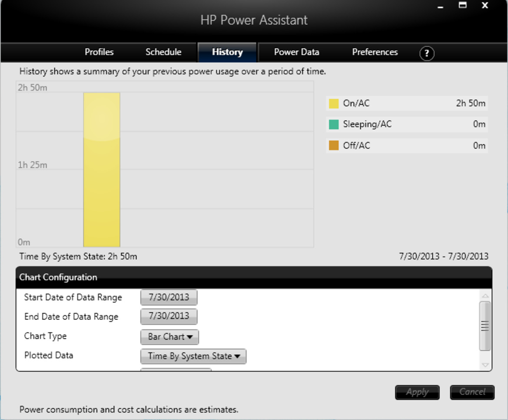Maximize the HP Power Assistant window
The image size is (508, 420).
tap(463, 5)
